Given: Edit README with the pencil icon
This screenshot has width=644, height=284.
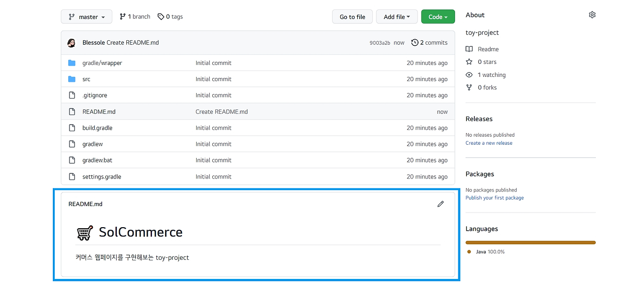Looking at the screenshot, I should click(441, 204).
